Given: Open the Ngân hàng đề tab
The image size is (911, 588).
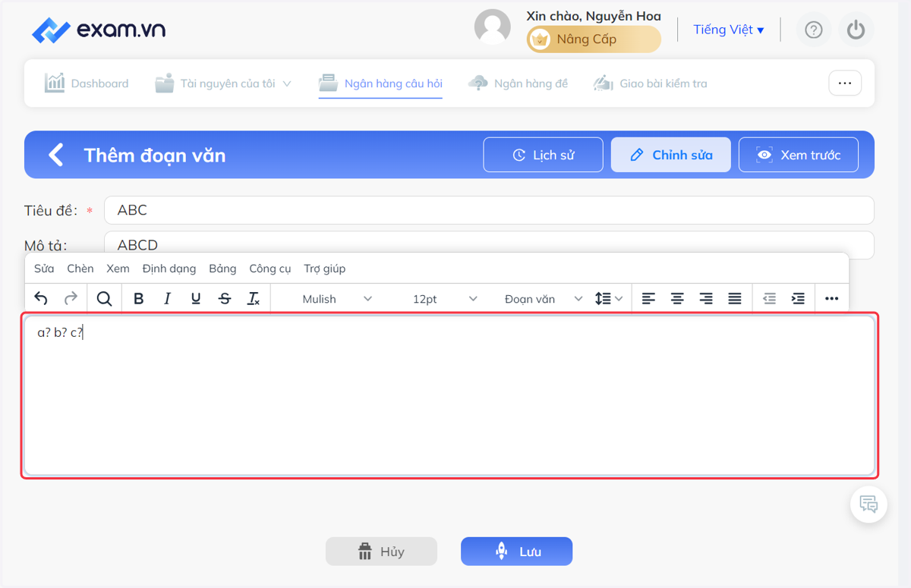Looking at the screenshot, I should coord(519,83).
